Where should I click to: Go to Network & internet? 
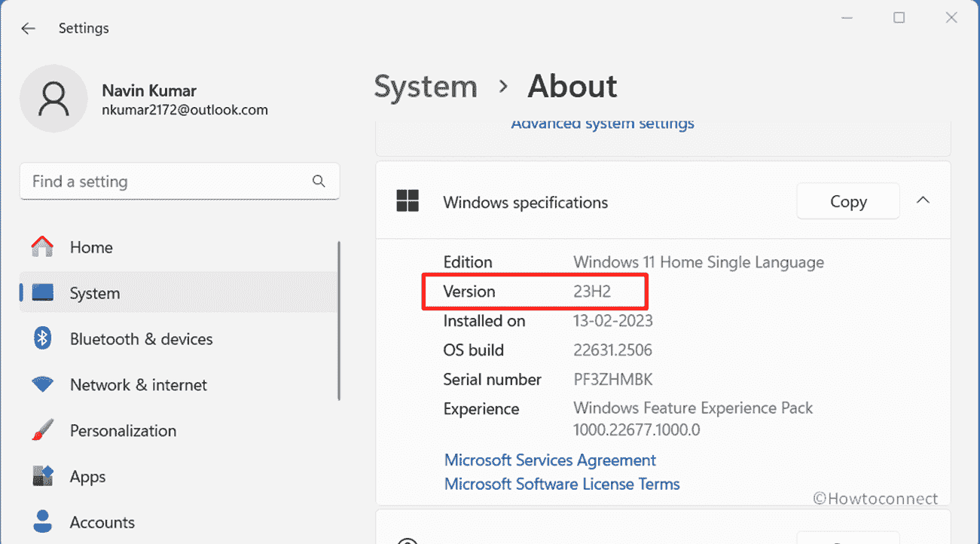point(179,385)
